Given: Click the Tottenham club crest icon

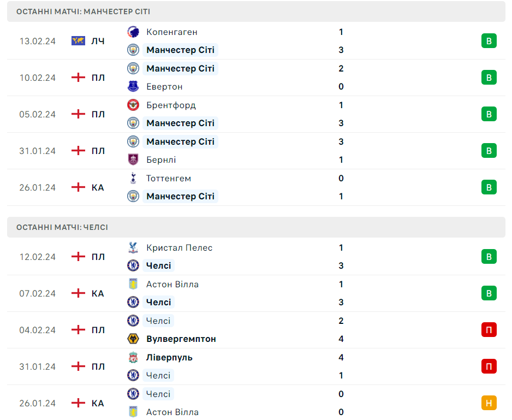Looking at the screenshot, I should coord(133,178).
